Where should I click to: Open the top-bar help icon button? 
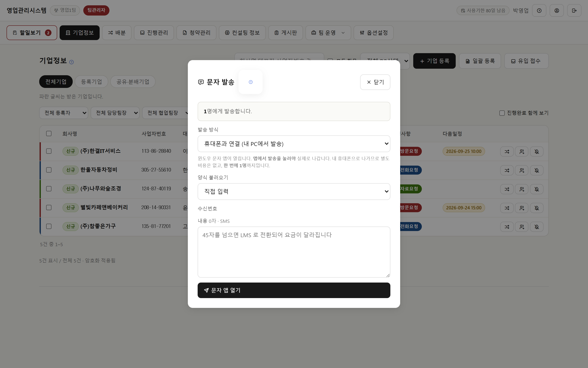[x=539, y=10]
